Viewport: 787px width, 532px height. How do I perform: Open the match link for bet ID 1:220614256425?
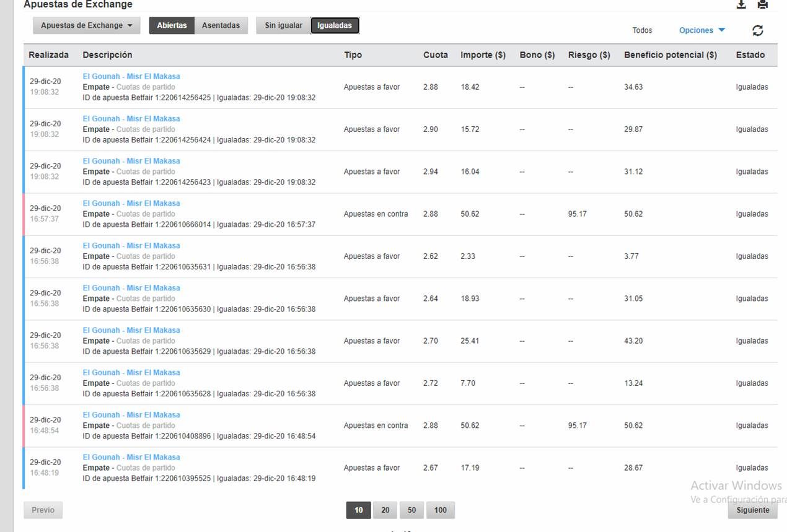(131, 77)
